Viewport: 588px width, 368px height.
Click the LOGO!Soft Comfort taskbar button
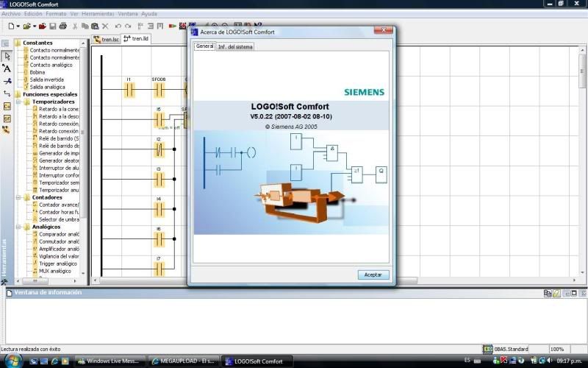point(257,361)
